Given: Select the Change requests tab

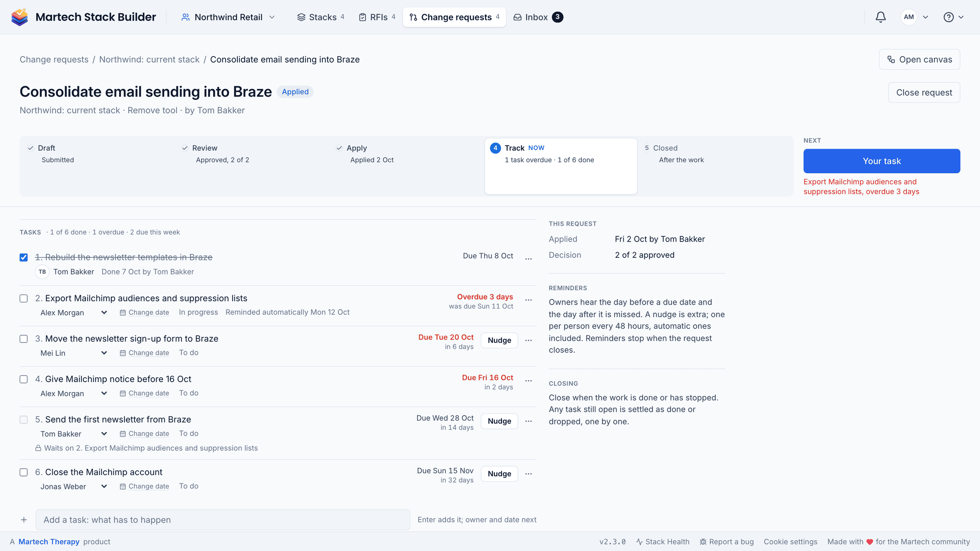Looking at the screenshot, I should tap(454, 17).
